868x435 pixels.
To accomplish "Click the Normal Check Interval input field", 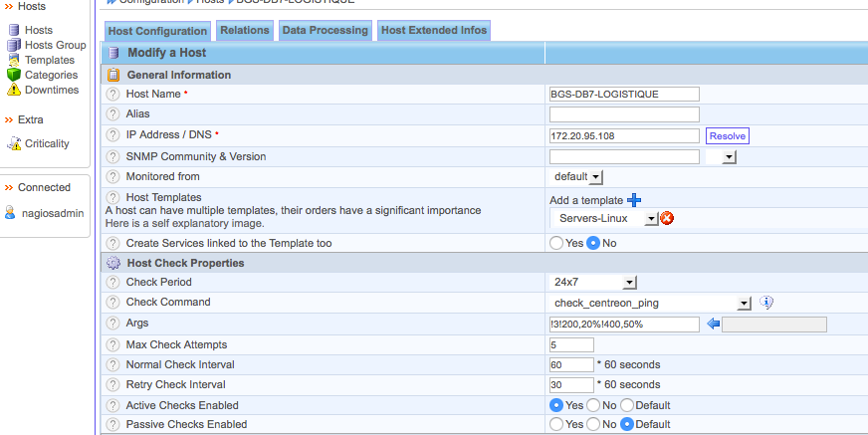I will pos(571,364).
